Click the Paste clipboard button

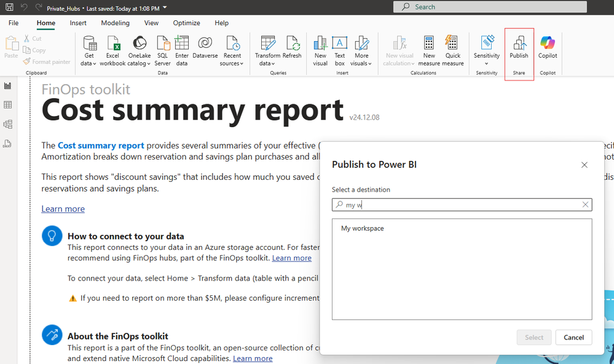point(11,47)
